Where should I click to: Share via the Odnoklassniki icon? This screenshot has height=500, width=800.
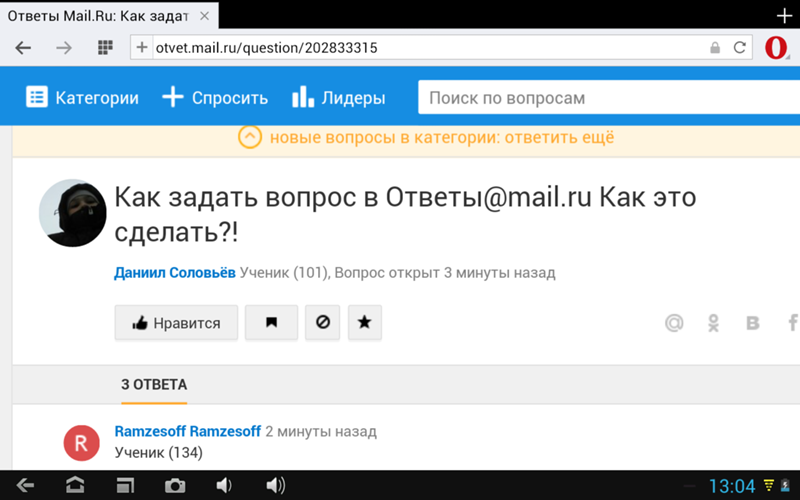pyautogui.click(x=713, y=322)
